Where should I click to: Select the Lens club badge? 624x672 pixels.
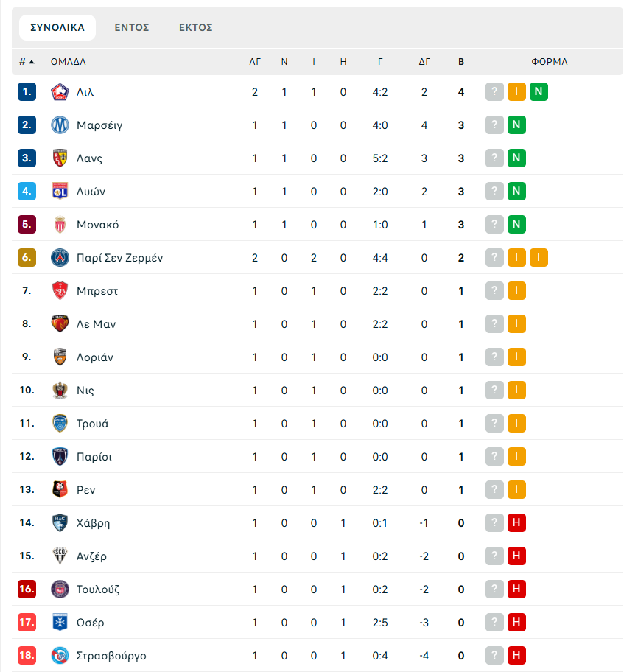(x=60, y=158)
